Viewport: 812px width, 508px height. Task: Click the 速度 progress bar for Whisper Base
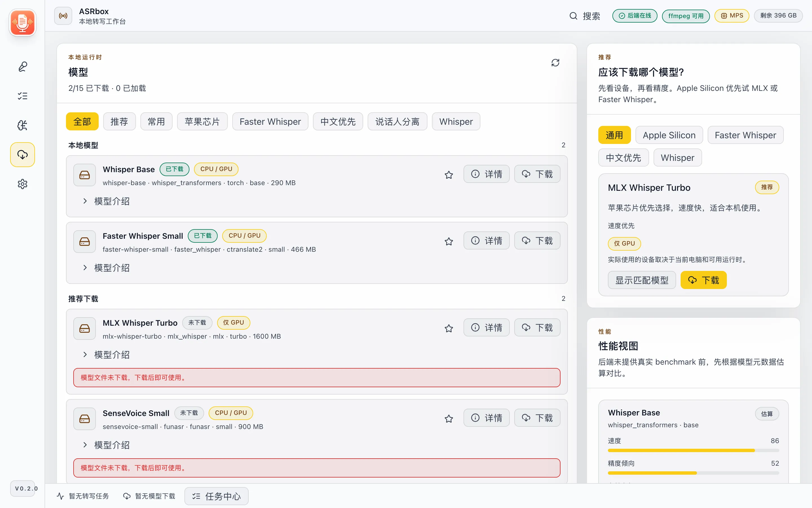(693, 450)
